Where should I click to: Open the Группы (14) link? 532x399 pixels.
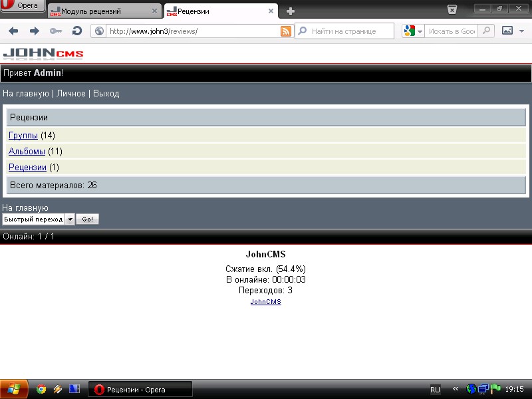(x=23, y=136)
